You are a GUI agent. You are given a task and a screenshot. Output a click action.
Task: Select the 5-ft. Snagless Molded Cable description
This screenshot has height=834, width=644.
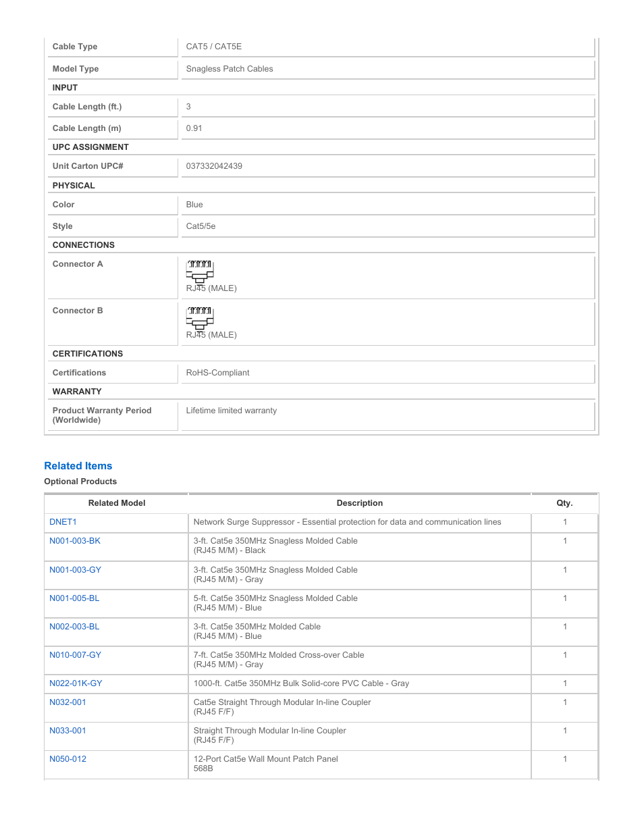click(275, 603)
